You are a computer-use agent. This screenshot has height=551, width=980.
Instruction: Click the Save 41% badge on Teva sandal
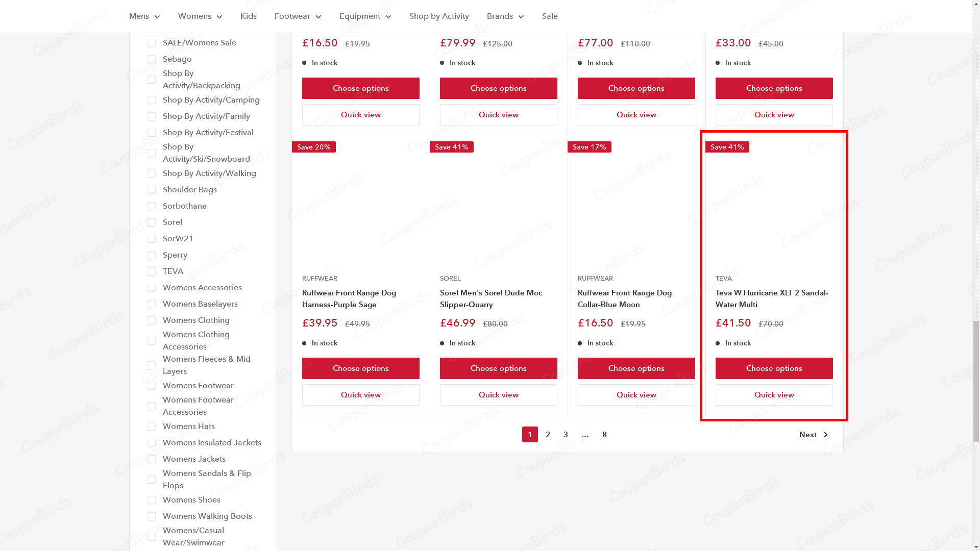coord(727,147)
